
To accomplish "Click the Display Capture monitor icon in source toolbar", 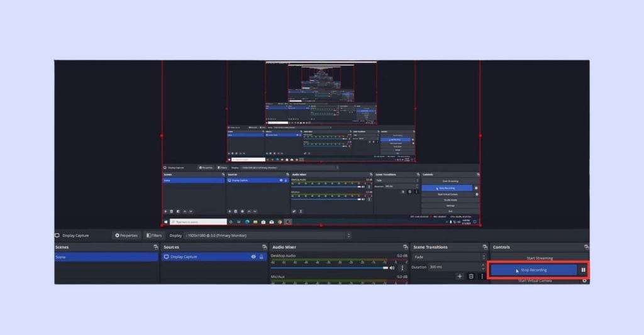I will coord(57,236).
